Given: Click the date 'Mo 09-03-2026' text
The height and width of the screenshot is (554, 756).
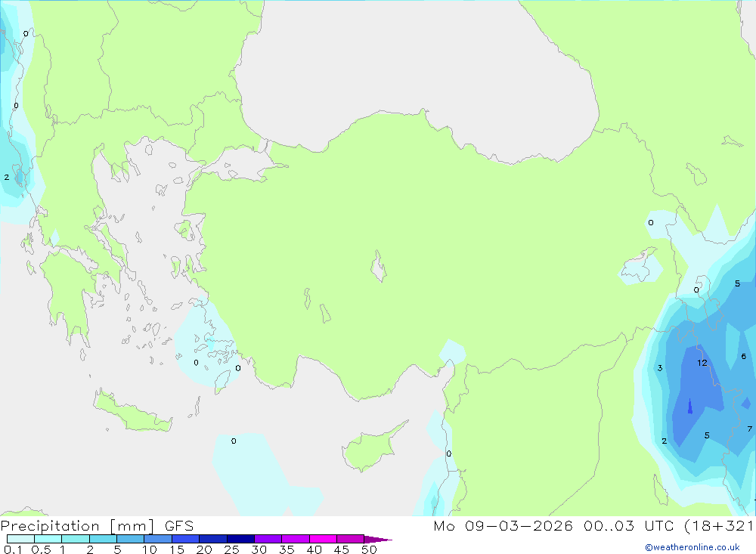Looking at the screenshot, I should [503, 526].
